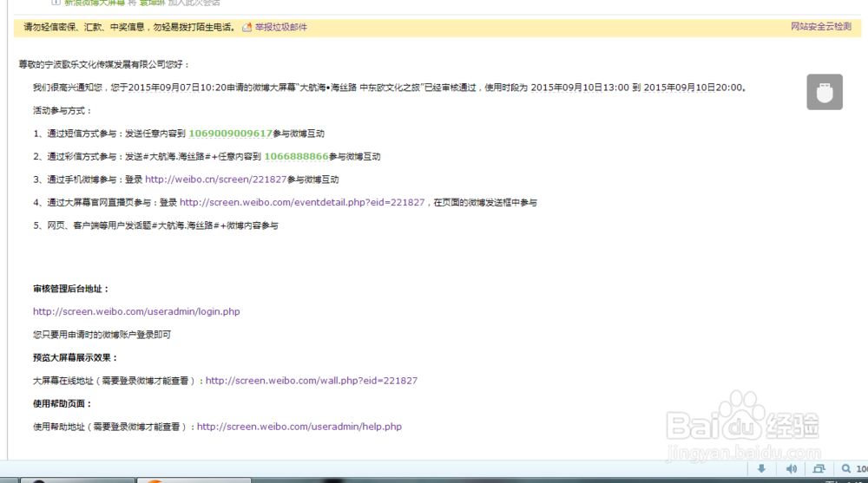Viewport: 868px width, 483px height.
Task: Click the 预览大屏幕展示效果 heading
Action: tap(76, 358)
